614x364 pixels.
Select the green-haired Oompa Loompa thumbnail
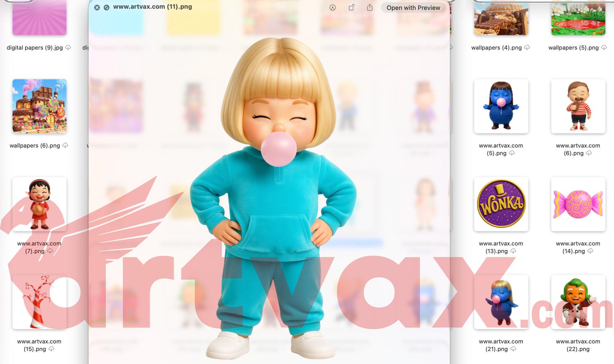578,301
